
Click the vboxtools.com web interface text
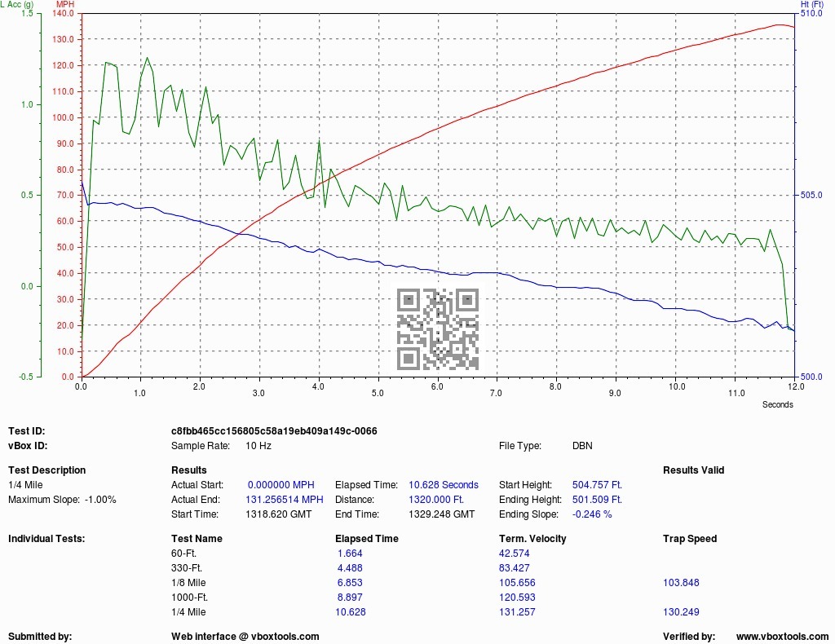pos(245,636)
